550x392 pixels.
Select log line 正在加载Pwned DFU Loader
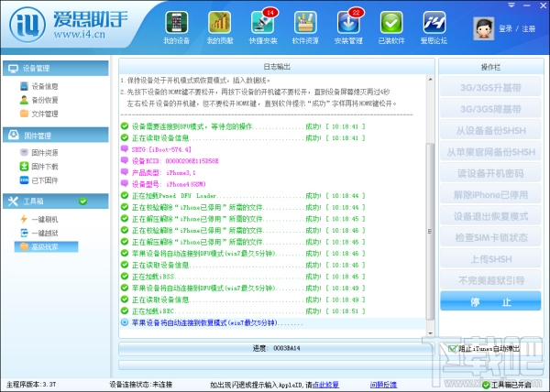(x=243, y=196)
